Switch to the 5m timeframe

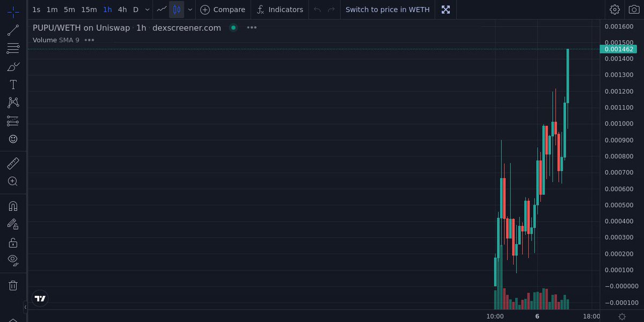69,10
